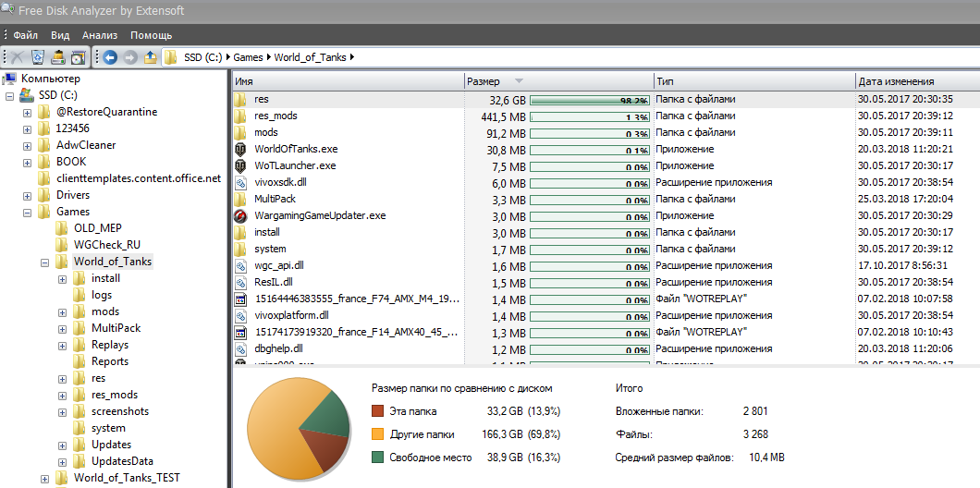Click the vivoxsdk.dll file icon
The height and width of the screenshot is (488, 980).
tap(240, 182)
